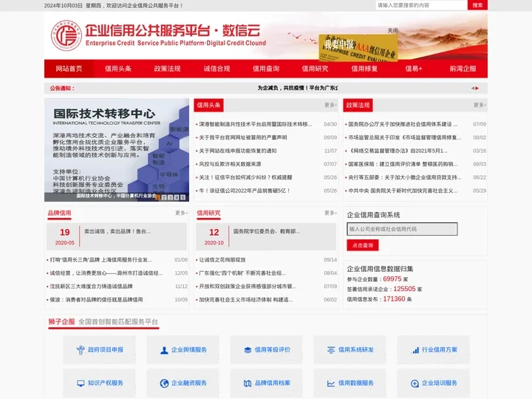Select 诚信合规 navigation item
The image size is (532, 399).
[216, 69]
